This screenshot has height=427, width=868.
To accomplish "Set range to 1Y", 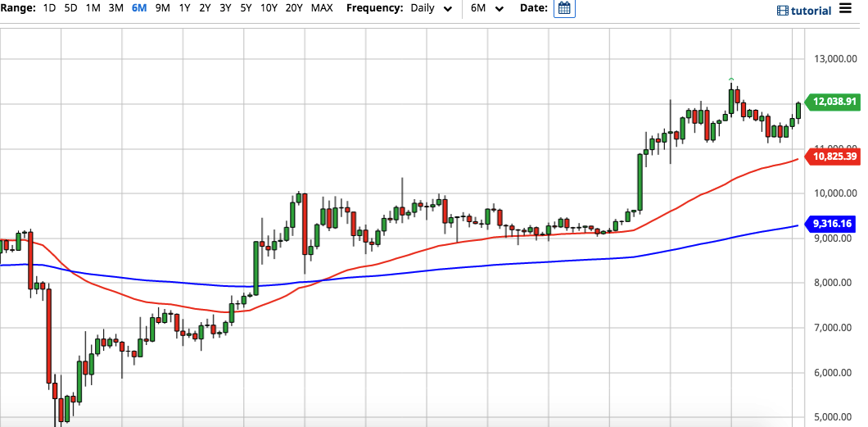I will click(x=184, y=8).
